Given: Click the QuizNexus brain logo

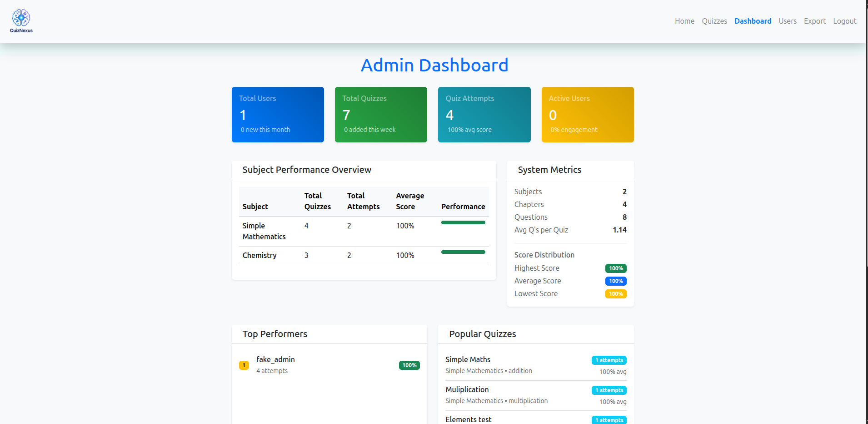Looking at the screenshot, I should tap(21, 21).
